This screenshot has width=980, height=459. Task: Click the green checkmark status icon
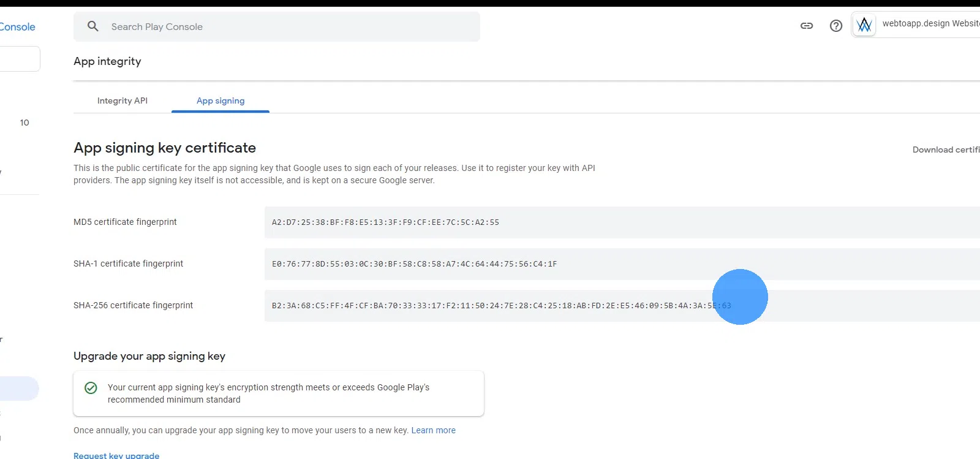pos(91,388)
